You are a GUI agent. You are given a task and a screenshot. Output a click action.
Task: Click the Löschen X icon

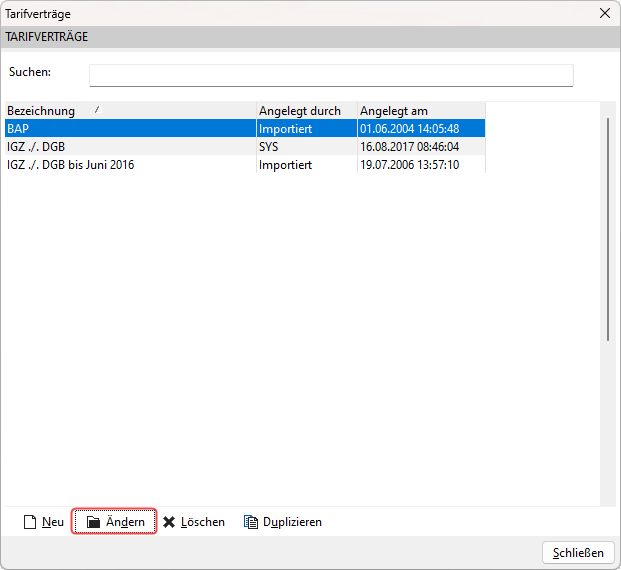tap(169, 522)
